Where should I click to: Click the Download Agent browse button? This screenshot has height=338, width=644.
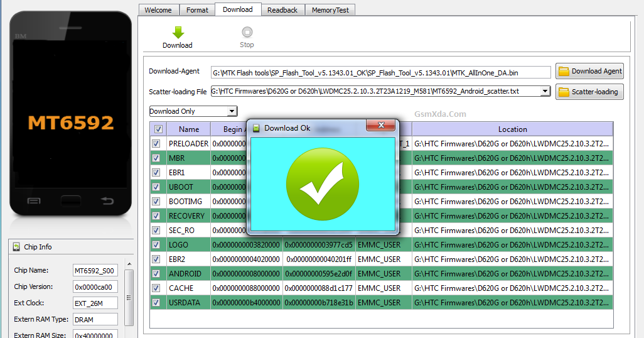[x=590, y=71]
